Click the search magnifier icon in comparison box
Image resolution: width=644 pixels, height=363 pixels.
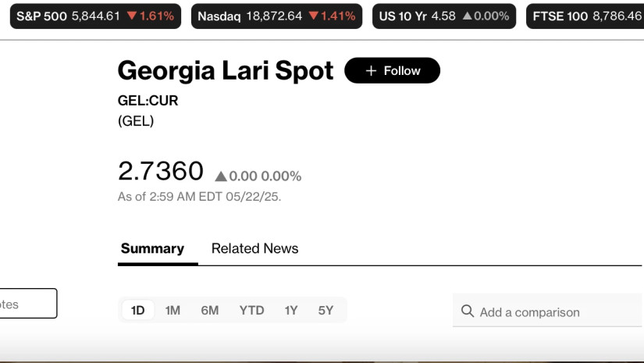pos(468,311)
